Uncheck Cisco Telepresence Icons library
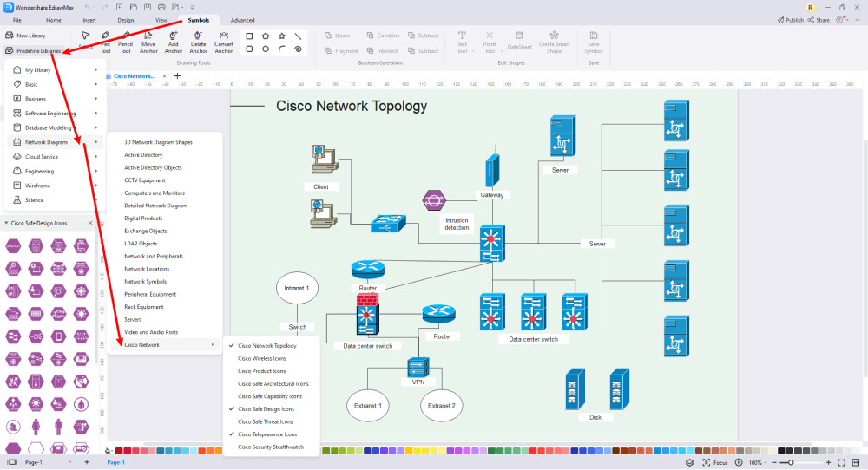The height and width of the screenshot is (470, 868). (x=271, y=434)
